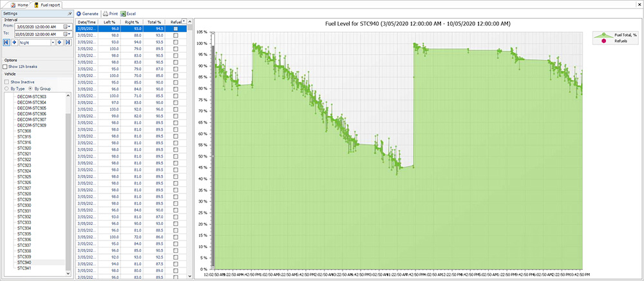Select vehicle STC936 in the list
Image resolution: width=644 pixels, height=281 pixels.
point(24,240)
